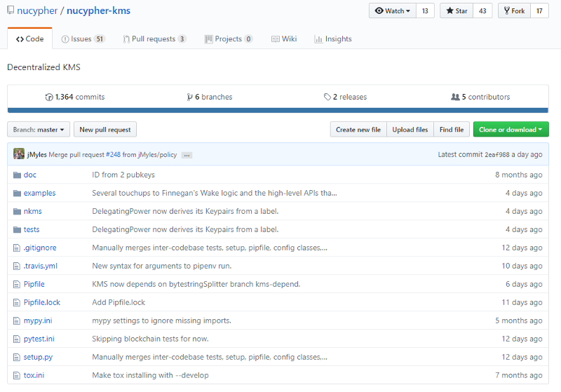Screen dimensions: 561x392
Task: Open the Wiki tab
Action: tap(284, 39)
